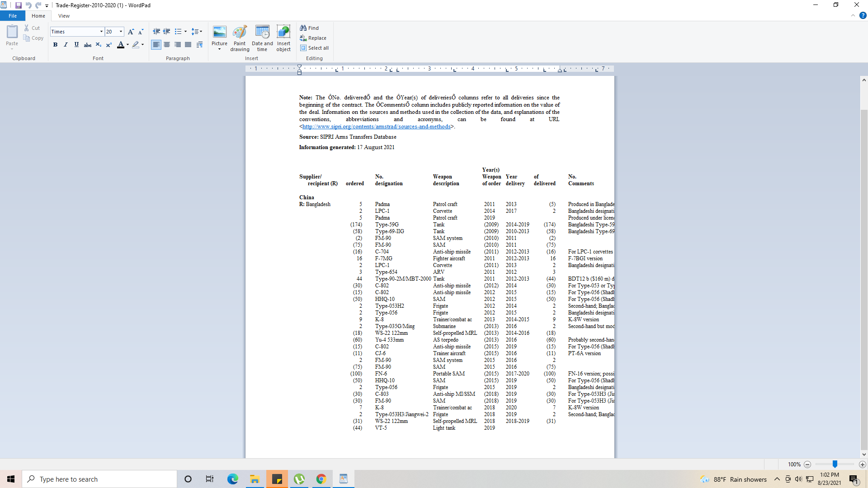This screenshot has height=488, width=868.
Task: Select Align text right
Action: pyautogui.click(x=178, y=45)
